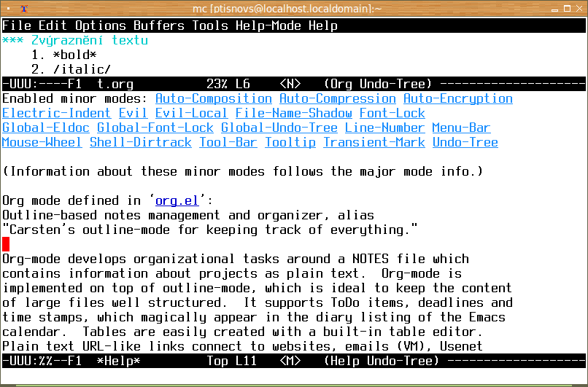Click the 23% L6 position indicator
588x387 pixels.
coord(228,84)
